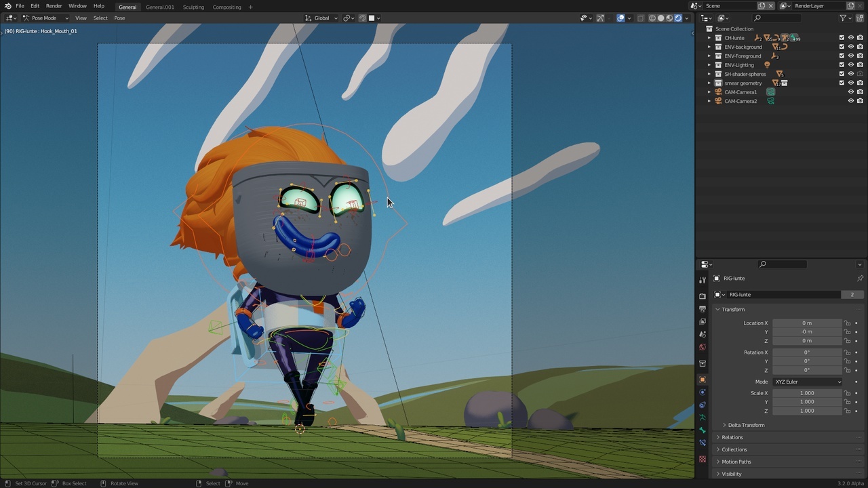Screen dimensions: 868x488
Task: Expand the ENV-background collection
Action: (x=709, y=47)
